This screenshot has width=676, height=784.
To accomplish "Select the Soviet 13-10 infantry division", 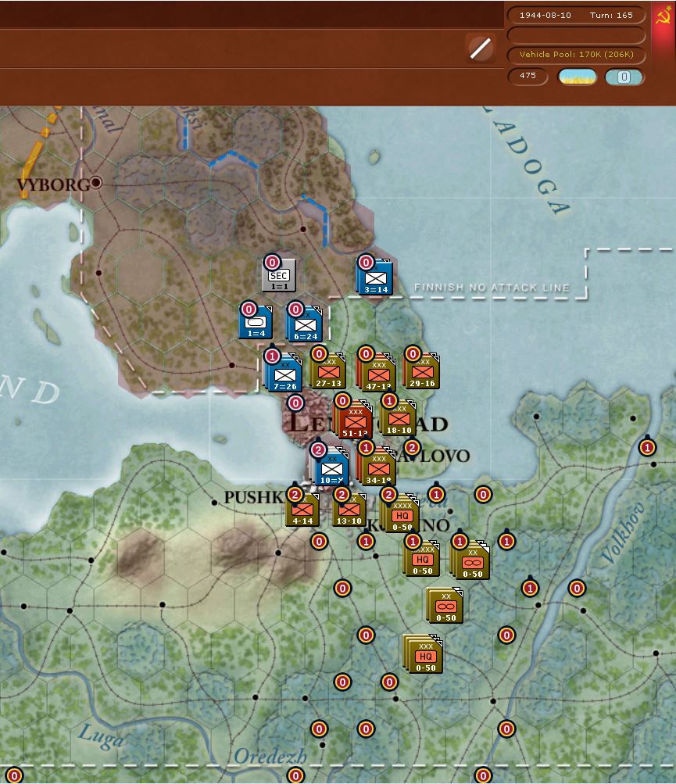I will 349,510.
